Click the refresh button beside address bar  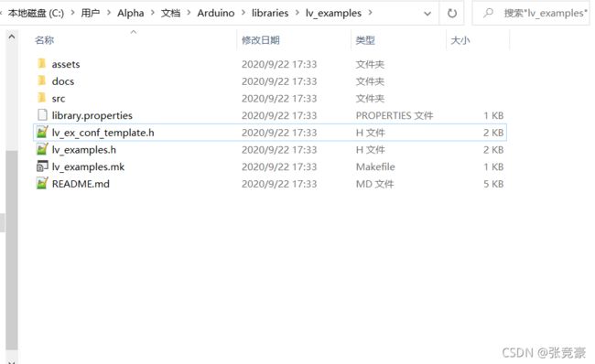pos(452,14)
